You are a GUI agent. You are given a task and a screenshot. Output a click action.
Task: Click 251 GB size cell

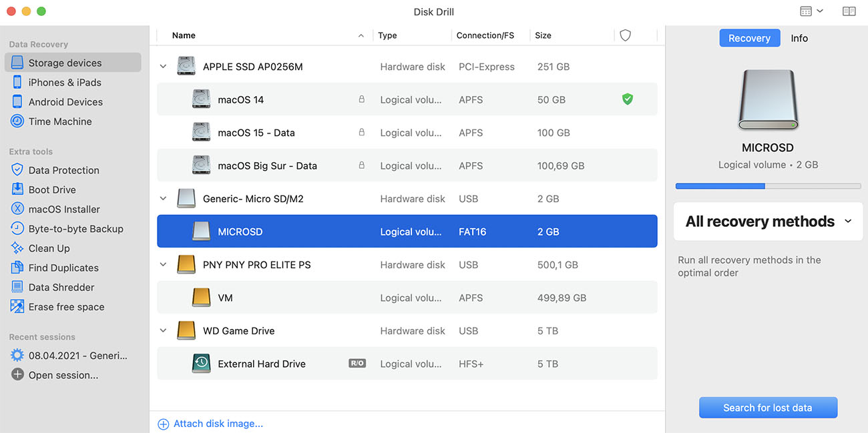click(x=554, y=67)
